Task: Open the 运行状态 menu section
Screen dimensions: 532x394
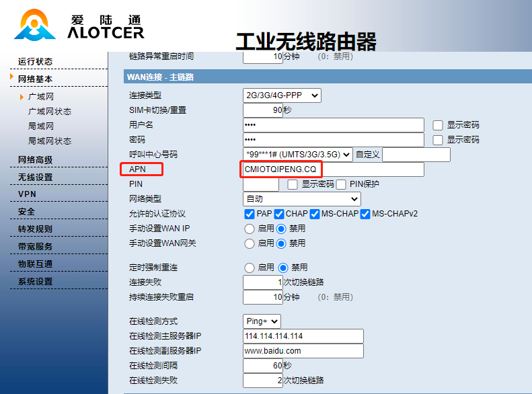Action: click(35, 61)
